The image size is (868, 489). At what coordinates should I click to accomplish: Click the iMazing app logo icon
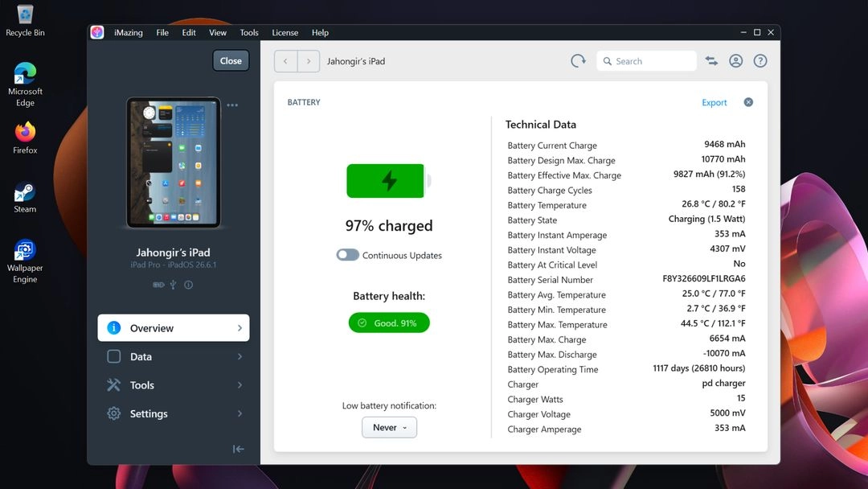97,33
